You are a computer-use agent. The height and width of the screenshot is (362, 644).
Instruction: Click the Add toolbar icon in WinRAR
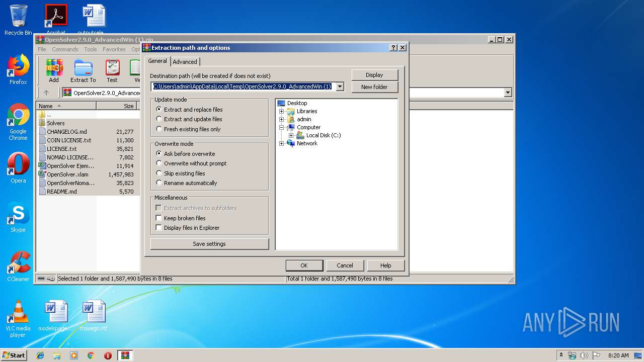54,70
